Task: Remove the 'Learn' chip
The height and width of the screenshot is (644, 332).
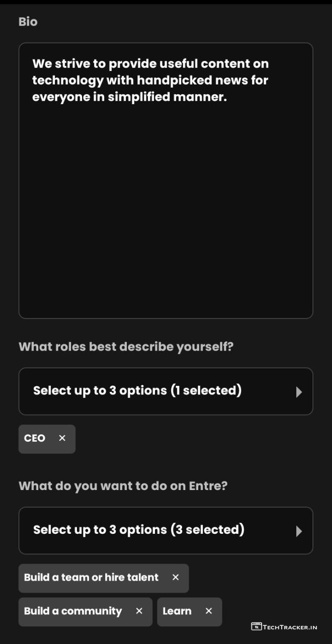Action: coord(209,611)
